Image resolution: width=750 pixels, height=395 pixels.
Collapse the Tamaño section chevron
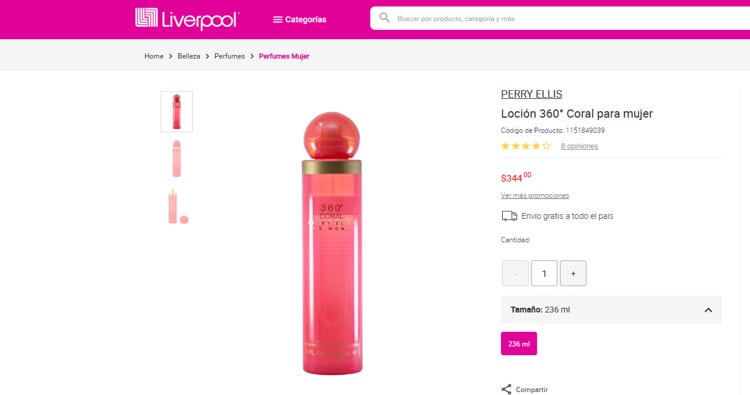click(x=708, y=310)
